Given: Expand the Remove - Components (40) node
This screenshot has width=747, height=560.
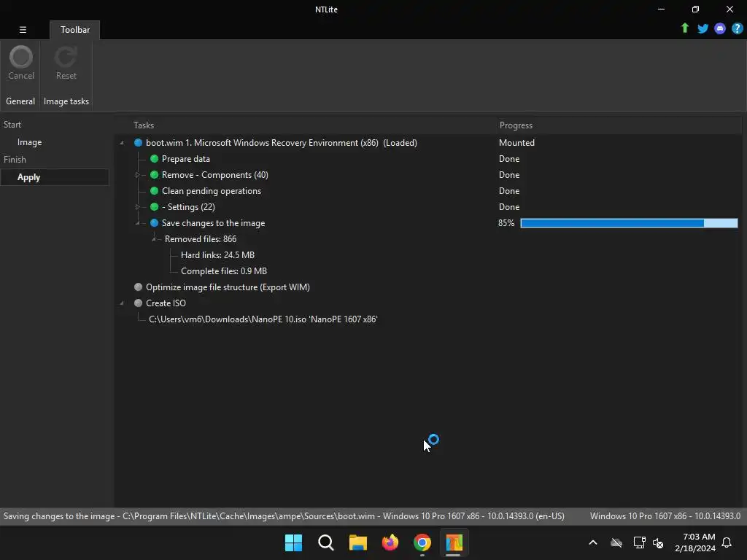Looking at the screenshot, I should click(x=138, y=175).
